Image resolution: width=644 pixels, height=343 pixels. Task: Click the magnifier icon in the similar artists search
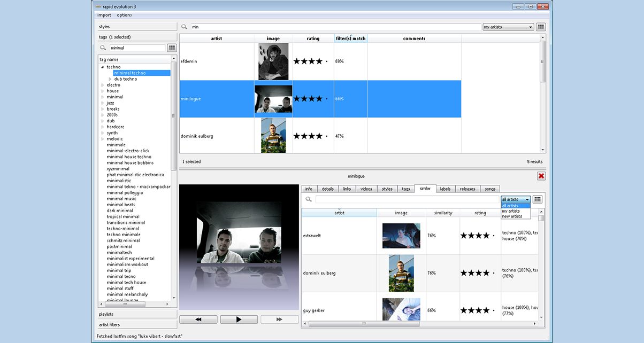coord(309,199)
